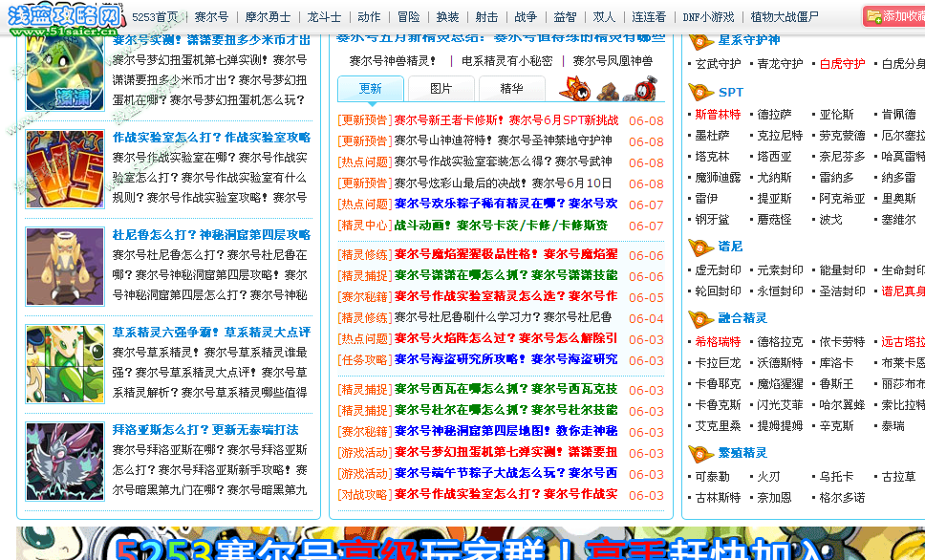Click the red 希格瑞特 link
This screenshot has width=925, height=560.
tap(718, 342)
